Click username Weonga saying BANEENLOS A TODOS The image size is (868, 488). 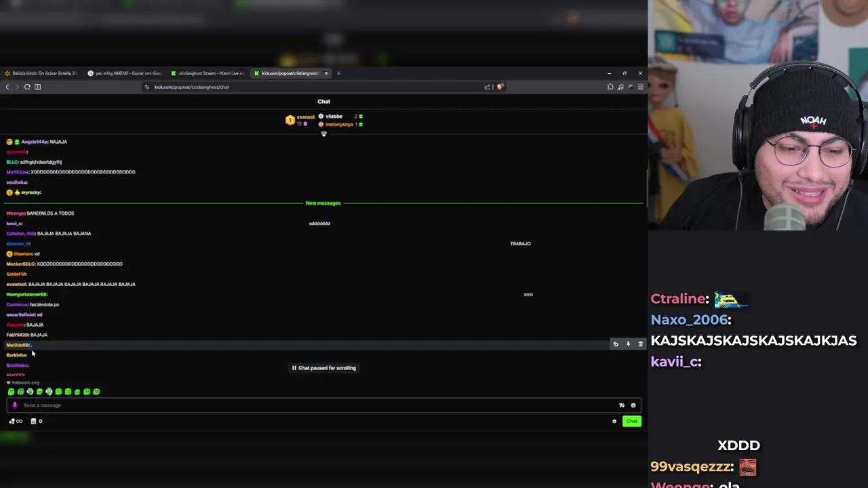tap(16, 213)
